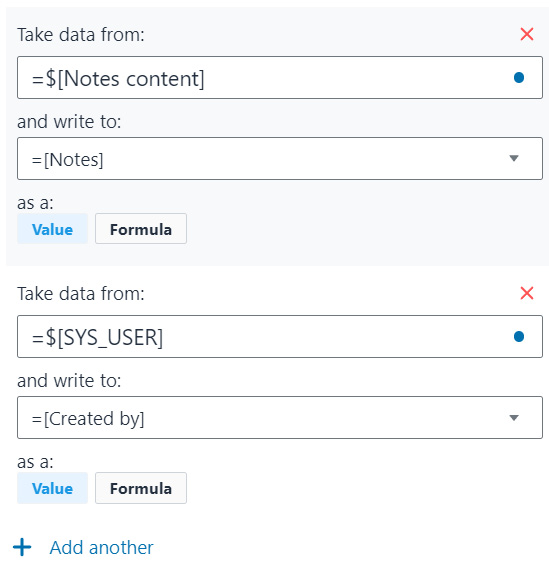
Task: Select Formula for the Created by mapping
Action: [141, 488]
